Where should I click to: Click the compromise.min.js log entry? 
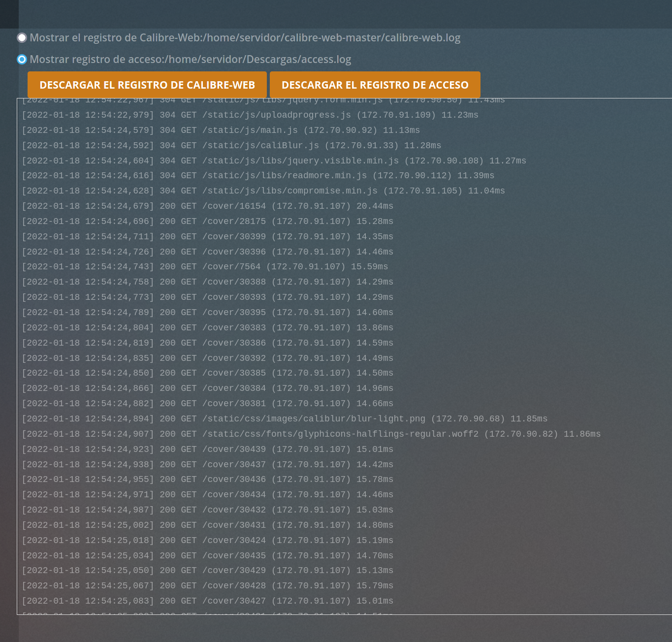tap(263, 191)
